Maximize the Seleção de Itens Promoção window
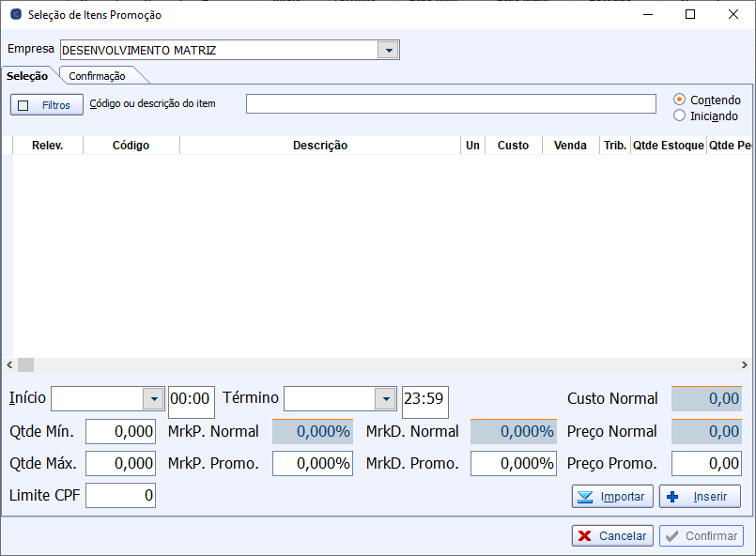The image size is (756, 556). [x=690, y=15]
